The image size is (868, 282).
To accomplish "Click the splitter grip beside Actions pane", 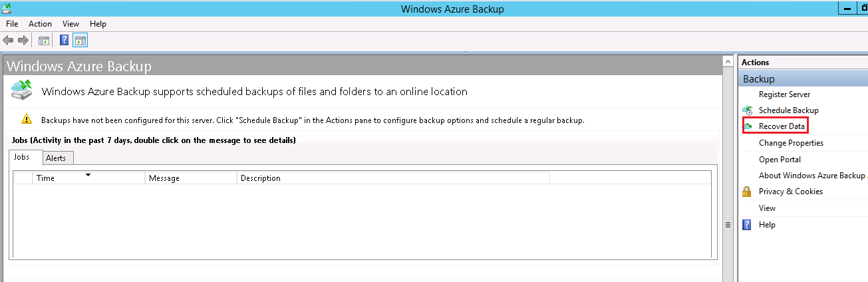I will coord(728,225).
